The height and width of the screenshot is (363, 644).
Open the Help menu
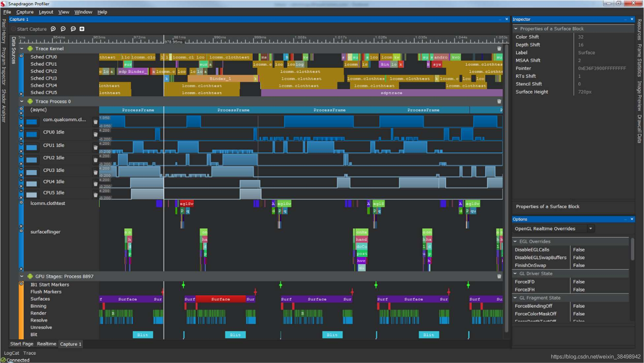point(102,12)
